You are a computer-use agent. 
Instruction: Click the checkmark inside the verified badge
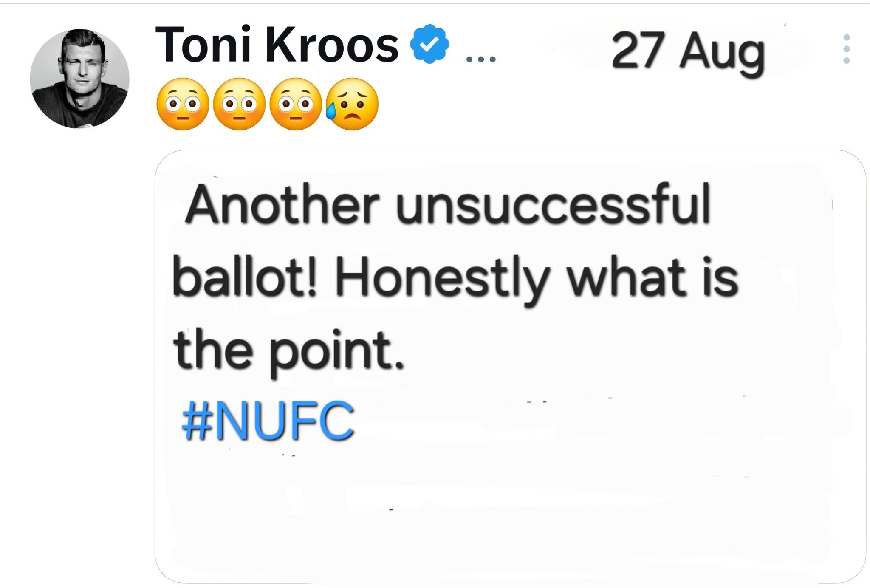click(x=429, y=43)
